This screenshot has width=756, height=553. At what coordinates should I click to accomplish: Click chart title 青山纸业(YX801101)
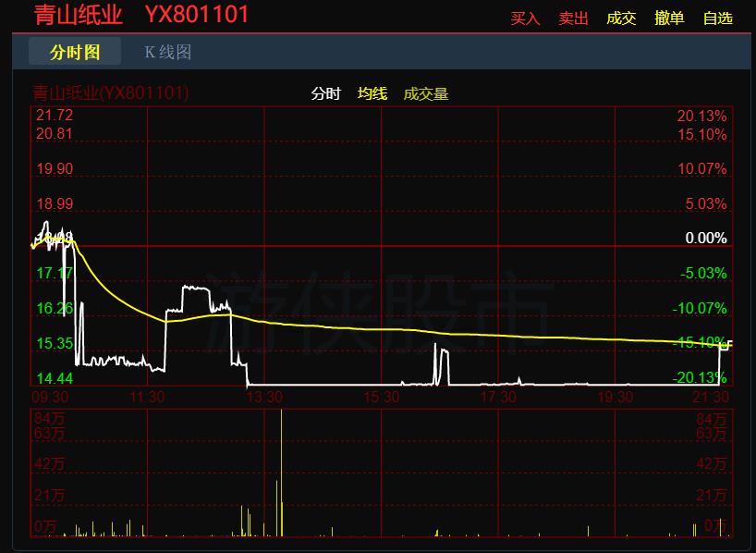click(110, 92)
